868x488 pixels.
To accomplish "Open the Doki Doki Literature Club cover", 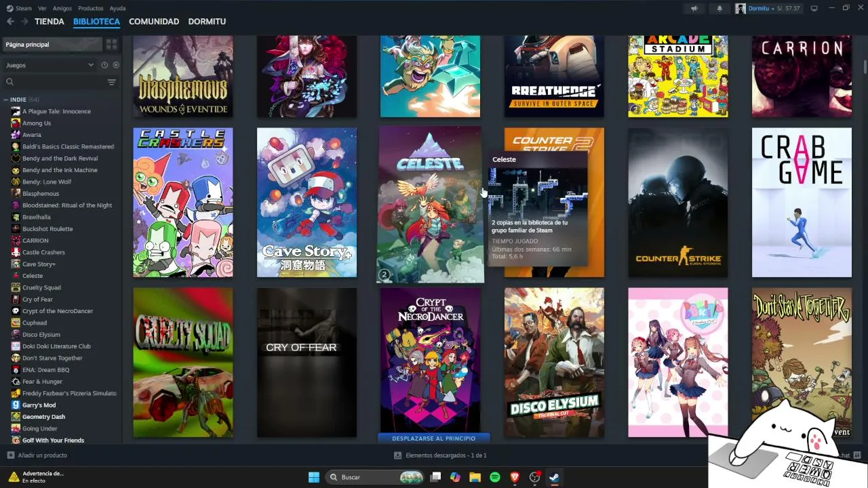I will (678, 363).
